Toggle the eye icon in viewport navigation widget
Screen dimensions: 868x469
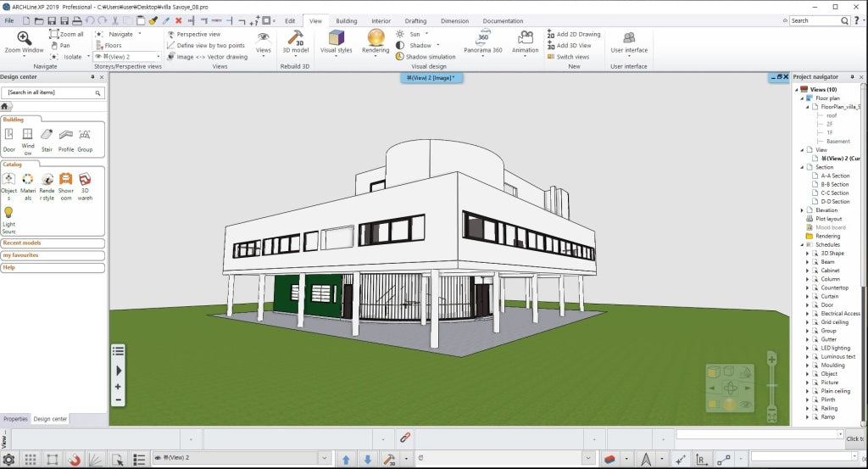click(746, 405)
